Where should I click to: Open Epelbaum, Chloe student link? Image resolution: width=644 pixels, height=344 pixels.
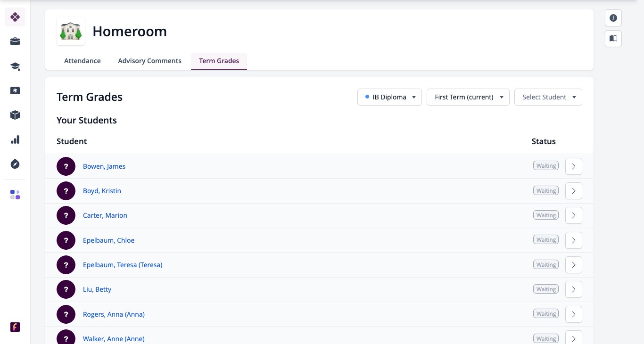click(x=108, y=240)
